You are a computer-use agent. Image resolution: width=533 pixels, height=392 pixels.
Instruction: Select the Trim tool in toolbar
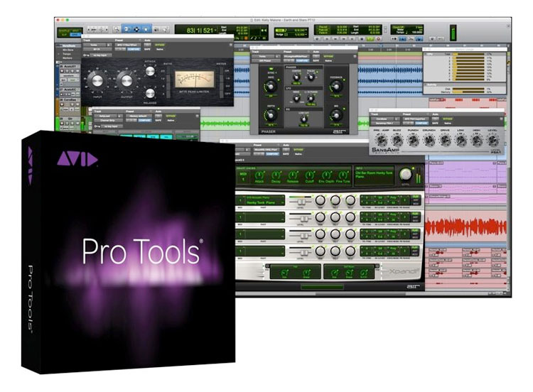coord(127,29)
